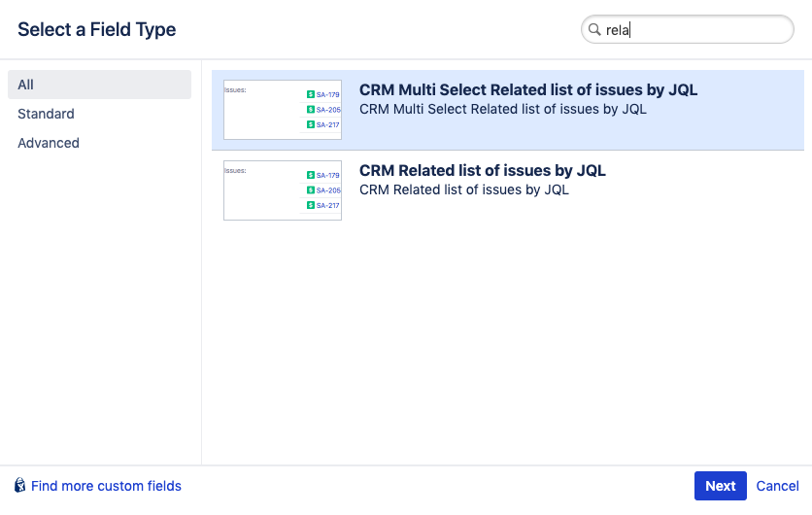Cancel the field type dialog

tap(777, 486)
